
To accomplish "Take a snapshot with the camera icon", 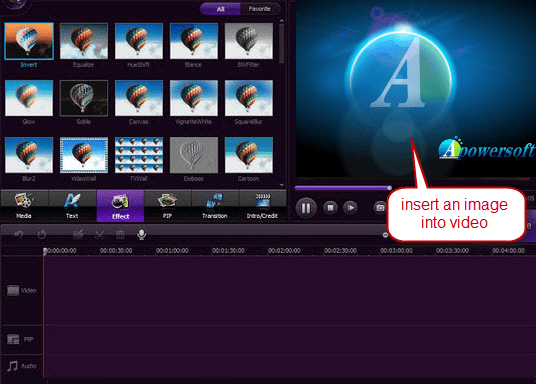I will coord(380,208).
